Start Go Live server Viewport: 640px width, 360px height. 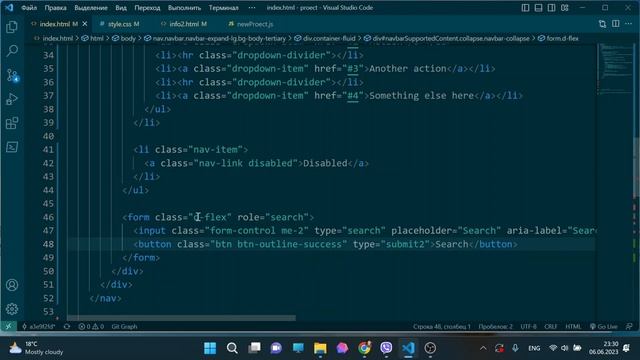pyautogui.click(x=604, y=327)
